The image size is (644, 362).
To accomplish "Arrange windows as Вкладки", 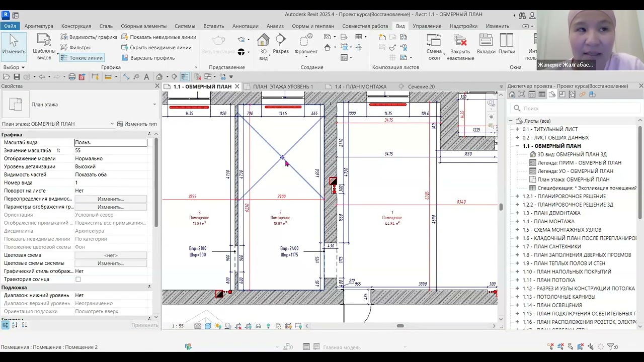I will coord(486,44).
